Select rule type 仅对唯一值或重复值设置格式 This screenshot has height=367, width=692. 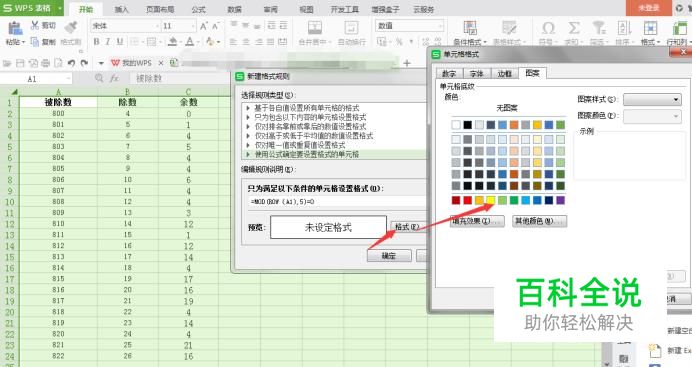coord(335,145)
